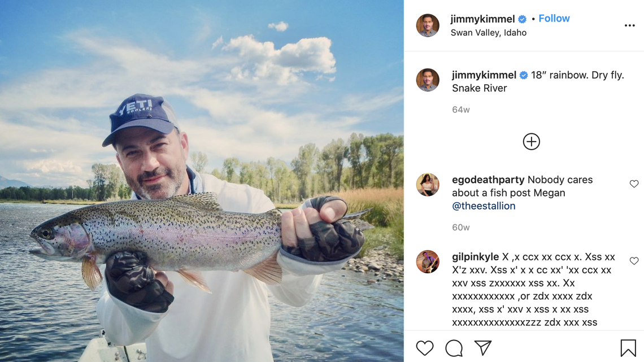
Task: Save post with bookmark icon
Action: (628, 348)
